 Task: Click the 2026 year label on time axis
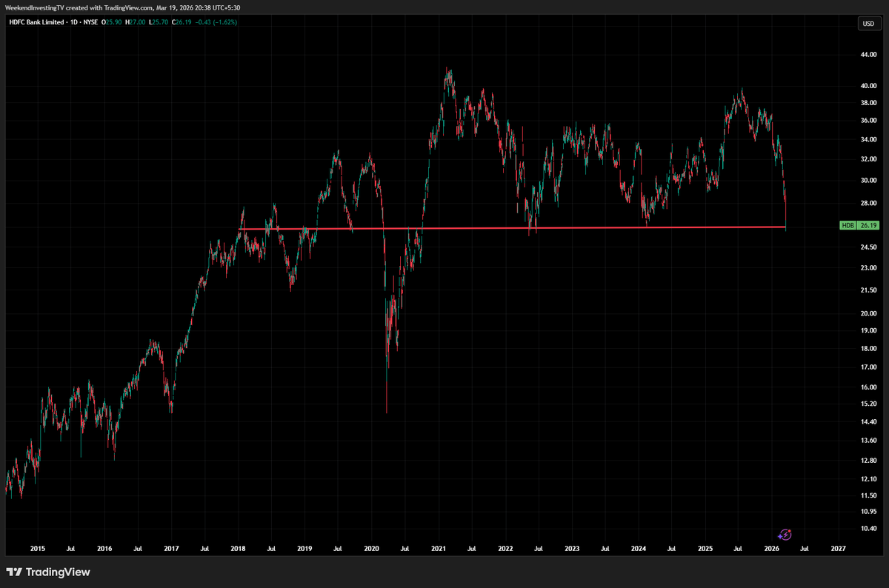coord(771,549)
